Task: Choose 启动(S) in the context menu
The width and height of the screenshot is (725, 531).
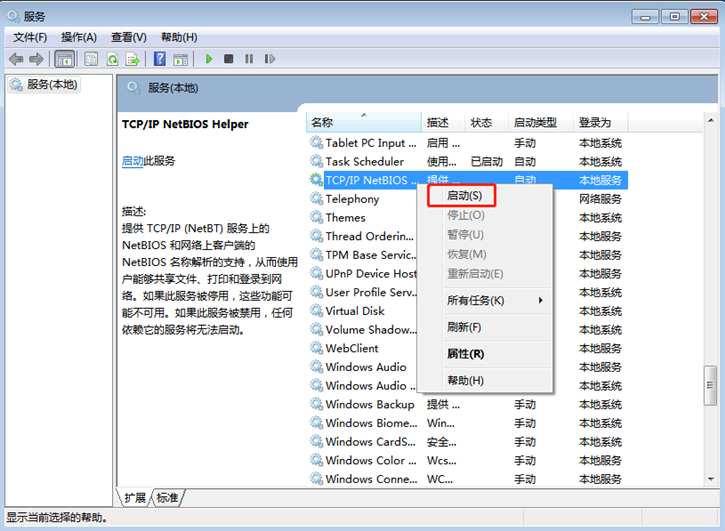Action: click(463, 196)
